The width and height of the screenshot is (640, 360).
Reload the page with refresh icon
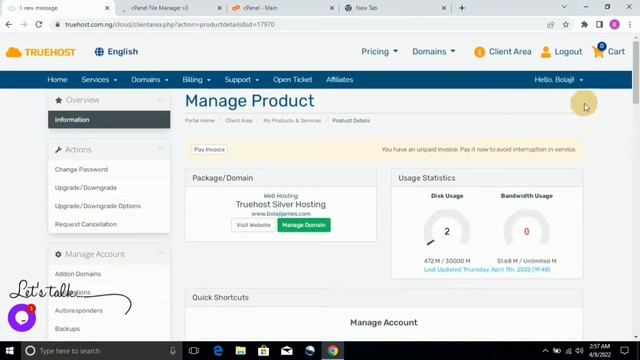coord(39,24)
